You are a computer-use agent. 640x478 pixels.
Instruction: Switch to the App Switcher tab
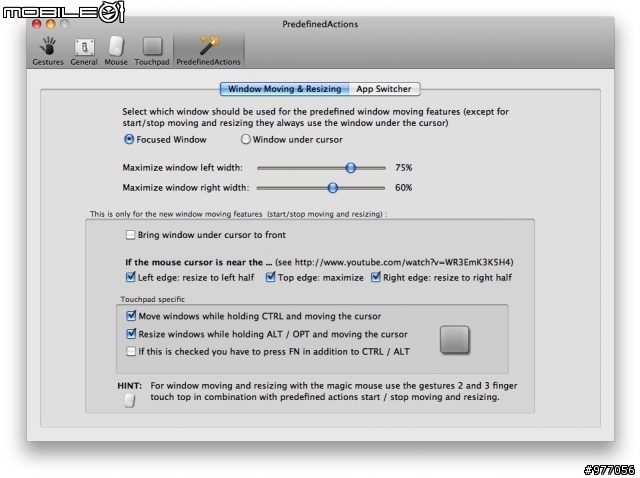(x=384, y=89)
